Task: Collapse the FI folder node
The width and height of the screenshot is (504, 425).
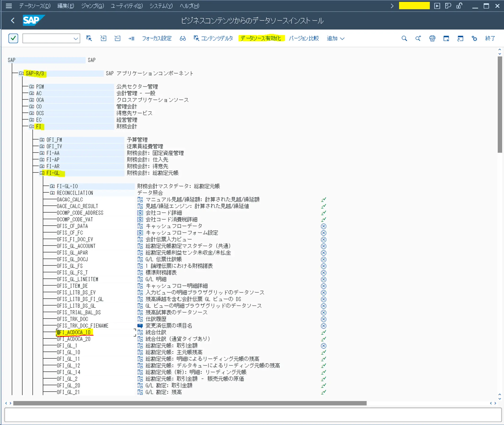Action: [32, 127]
